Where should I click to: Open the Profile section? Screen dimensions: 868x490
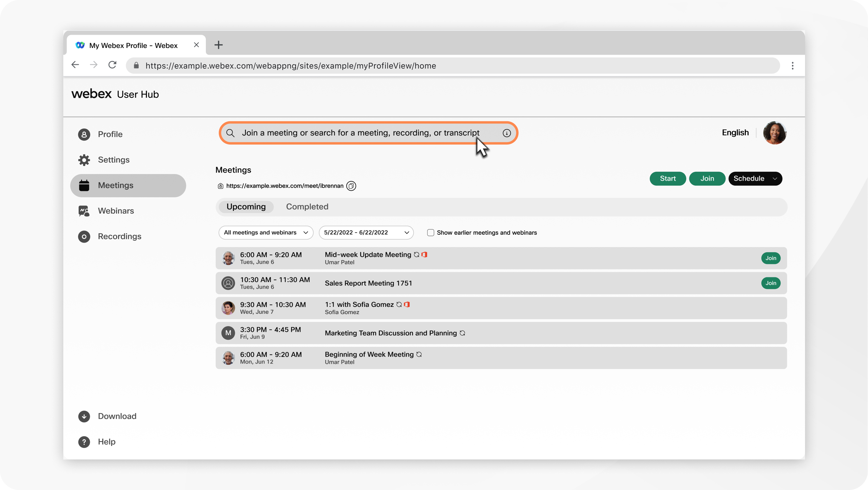click(x=110, y=134)
